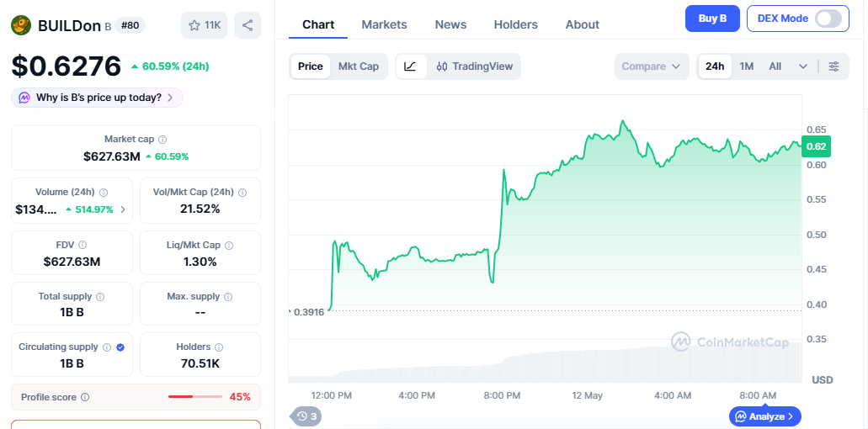
Task: Click the 0.3916 opening price marker
Action: [x=309, y=312]
